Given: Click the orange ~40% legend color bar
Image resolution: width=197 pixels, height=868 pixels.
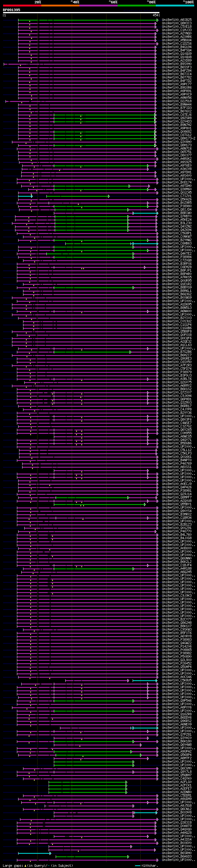Looking at the screenshot, I should click(60, 6).
